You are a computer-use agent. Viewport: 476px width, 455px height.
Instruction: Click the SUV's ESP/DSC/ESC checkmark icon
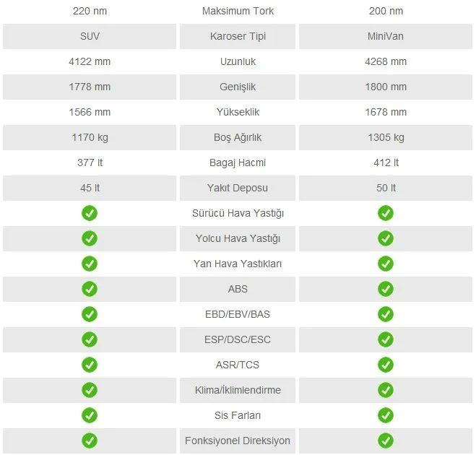pyautogui.click(x=90, y=339)
